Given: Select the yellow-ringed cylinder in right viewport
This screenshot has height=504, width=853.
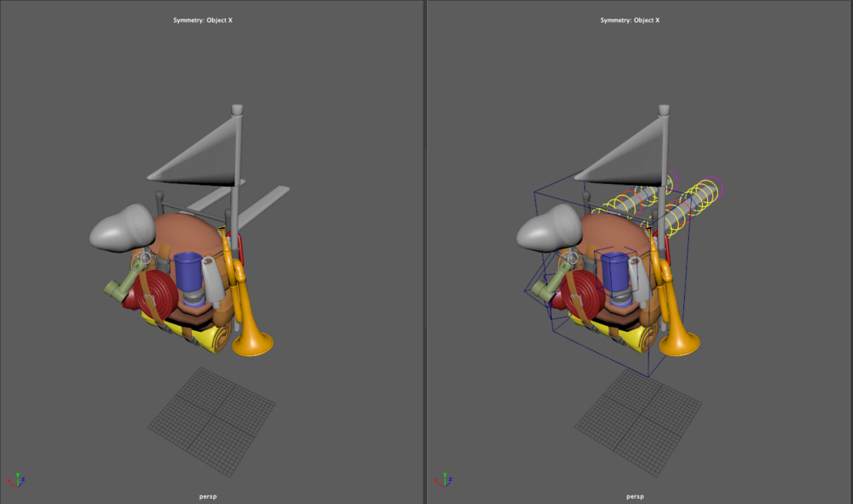Looking at the screenshot, I should [691, 210].
